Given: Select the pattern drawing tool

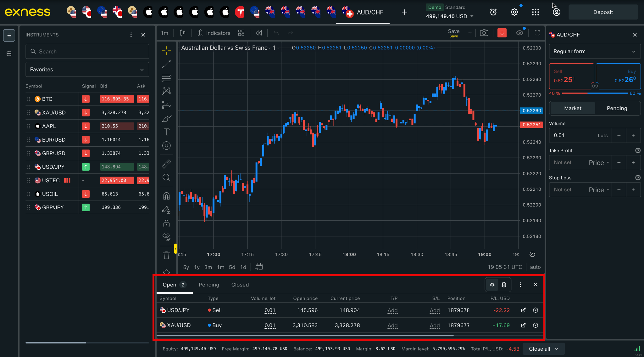Looking at the screenshot, I should point(166,91).
